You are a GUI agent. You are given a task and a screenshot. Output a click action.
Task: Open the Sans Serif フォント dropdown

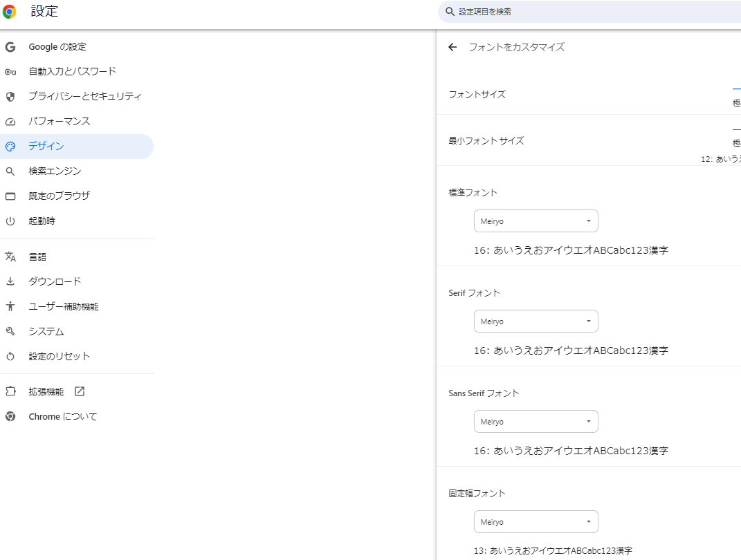536,422
